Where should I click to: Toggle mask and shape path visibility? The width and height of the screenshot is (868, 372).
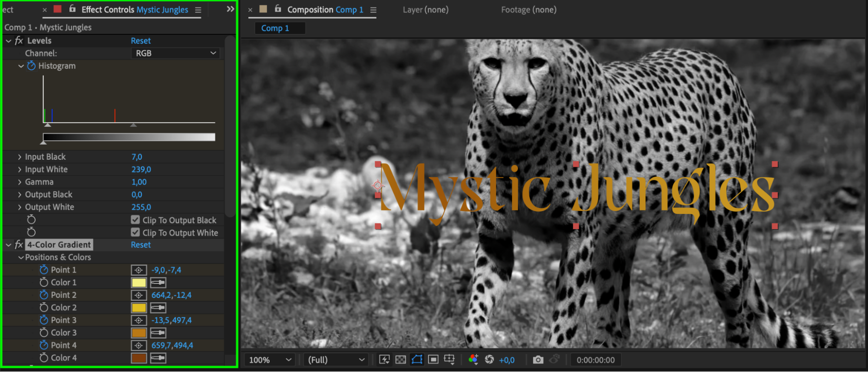pyautogui.click(x=417, y=359)
